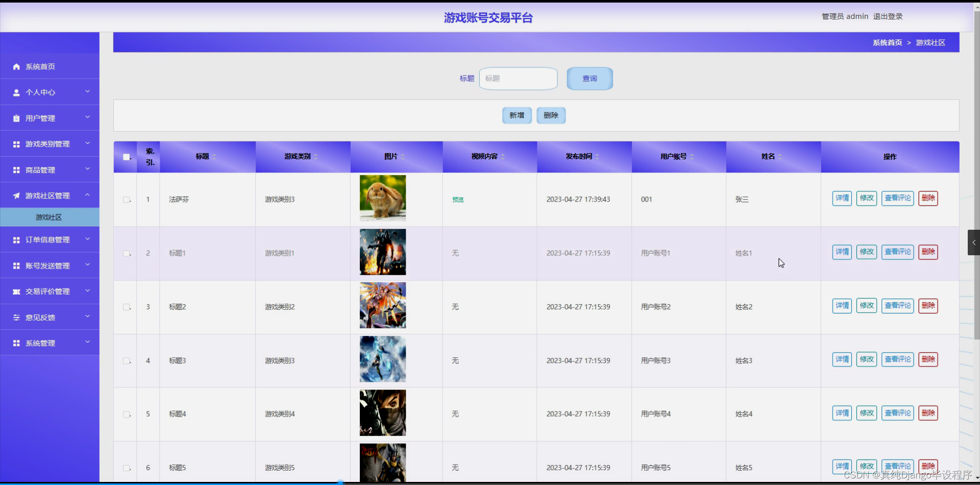The height and width of the screenshot is (485, 980).
Task: Open 查看评论 for the first row
Action: tap(897, 198)
